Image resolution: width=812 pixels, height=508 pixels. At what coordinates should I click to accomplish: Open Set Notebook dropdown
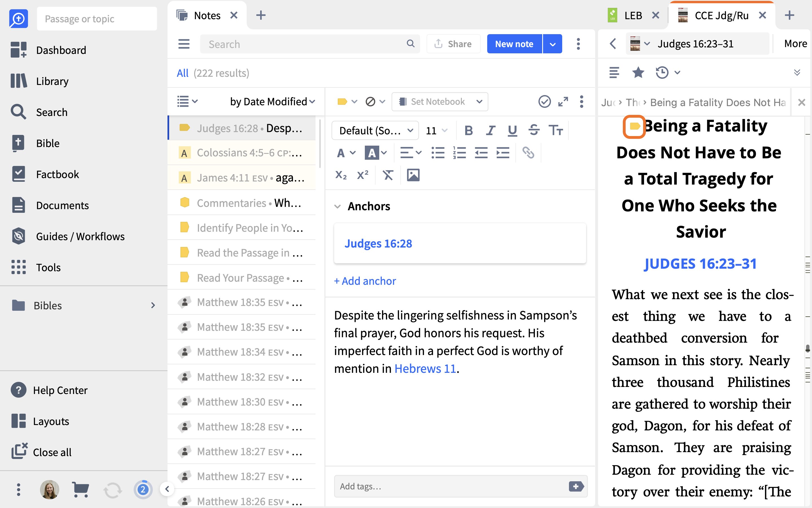point(440,102)
